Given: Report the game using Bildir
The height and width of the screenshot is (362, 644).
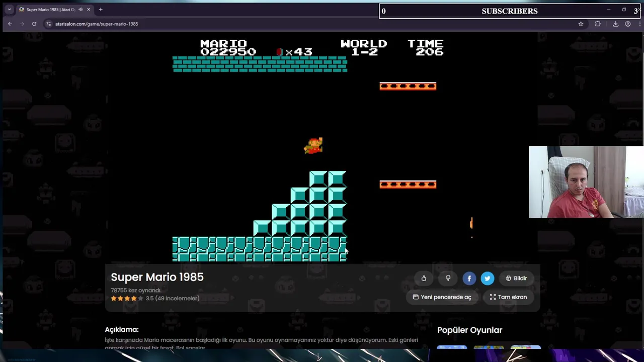Looking at the screenshot, I should [516, 278].
